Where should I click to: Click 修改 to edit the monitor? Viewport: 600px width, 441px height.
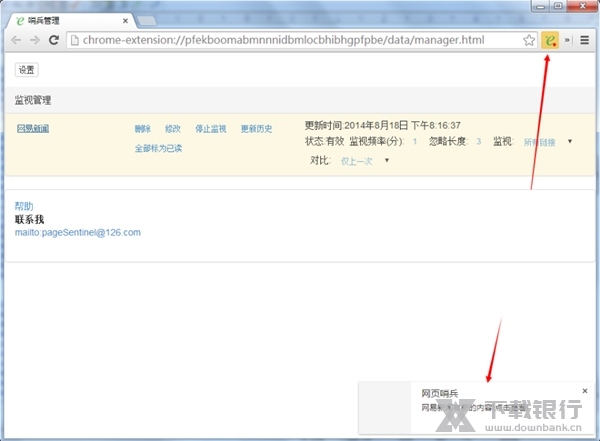tap(173, 129)
